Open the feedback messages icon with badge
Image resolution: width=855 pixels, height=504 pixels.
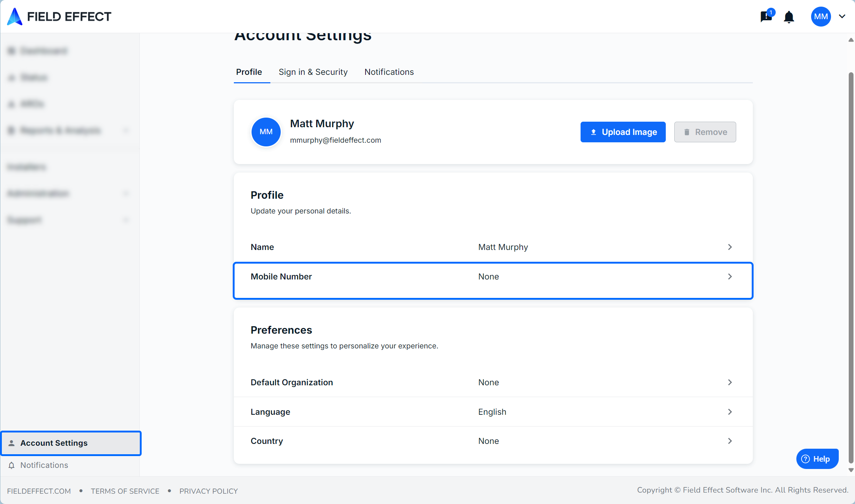tap(766, 17)
